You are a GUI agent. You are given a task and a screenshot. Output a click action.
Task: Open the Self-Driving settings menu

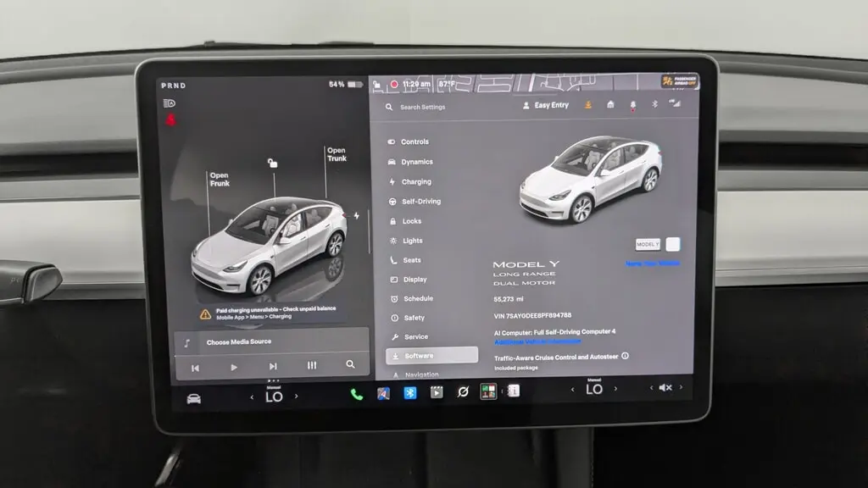click(x=415, y=202)
